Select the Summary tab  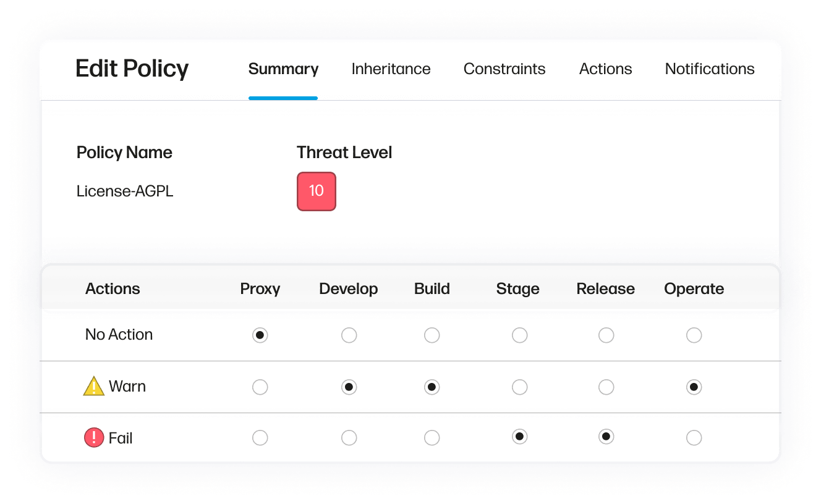point(283,69)
